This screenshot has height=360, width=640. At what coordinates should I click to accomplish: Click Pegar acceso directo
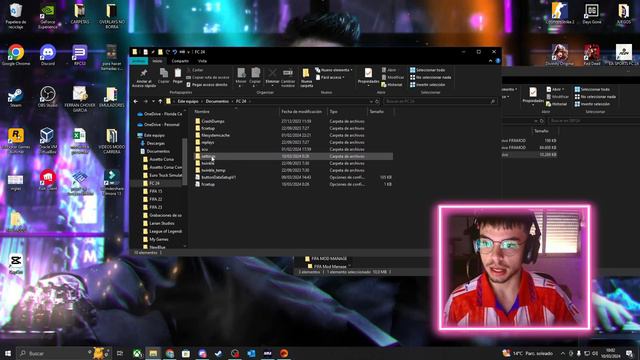[207, 84]
